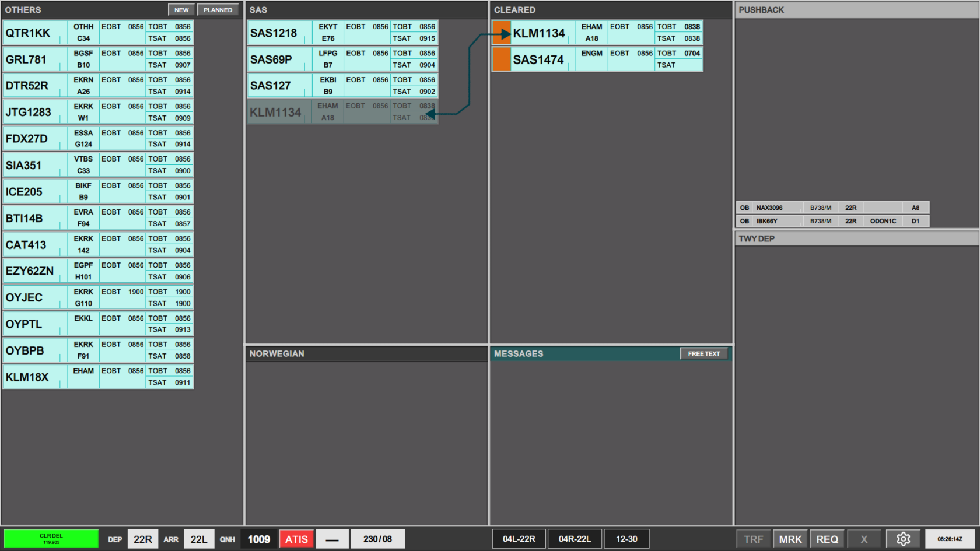Screen dimensions: 980x551
Task: Click the green CLR DEL frequency indicator
Action: (x=51, y=539)
